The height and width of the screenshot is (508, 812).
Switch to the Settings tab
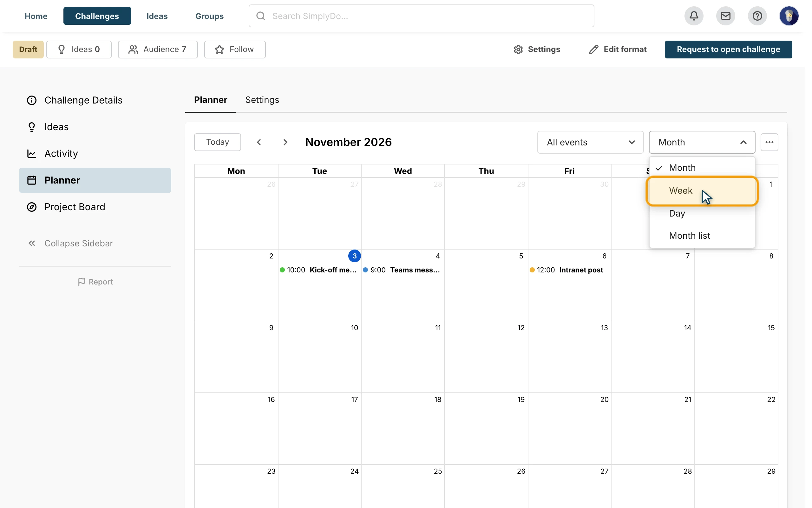coord(262,100)
